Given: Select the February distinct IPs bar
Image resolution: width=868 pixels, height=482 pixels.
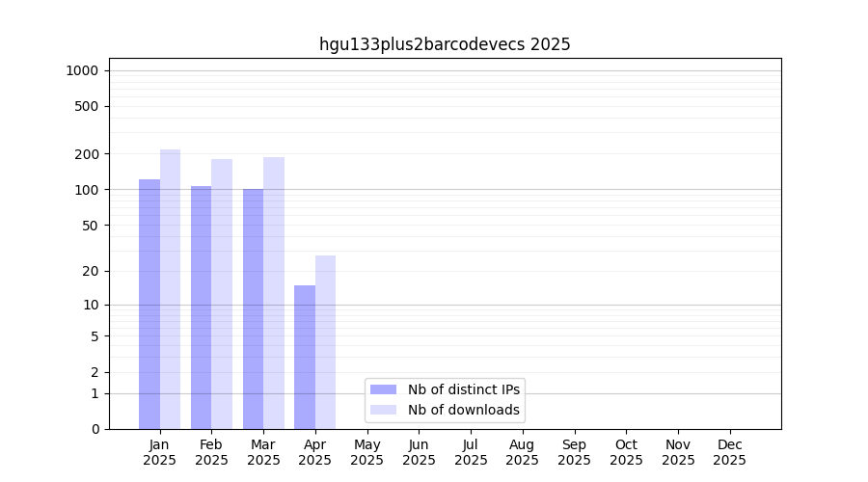Looking at the screenshot, I should [201, 308].
